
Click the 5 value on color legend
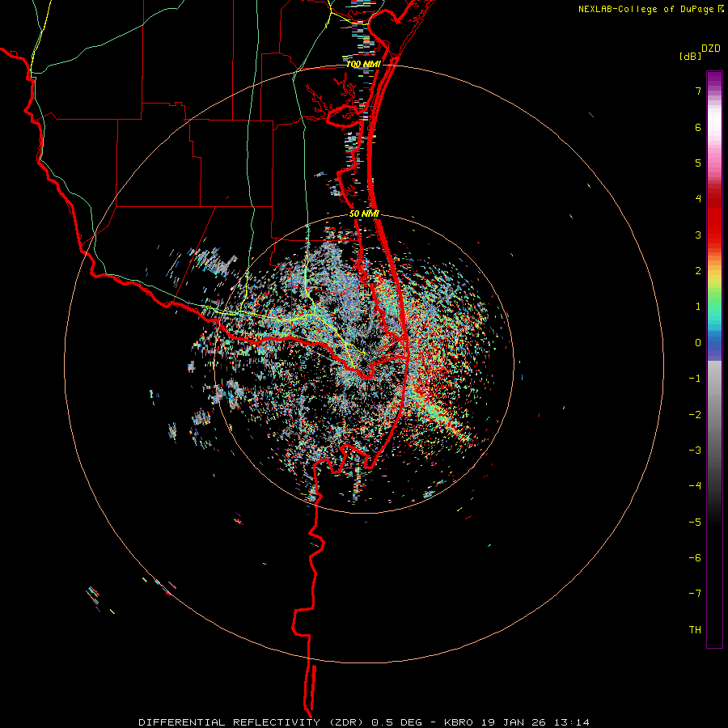point(698,163)
